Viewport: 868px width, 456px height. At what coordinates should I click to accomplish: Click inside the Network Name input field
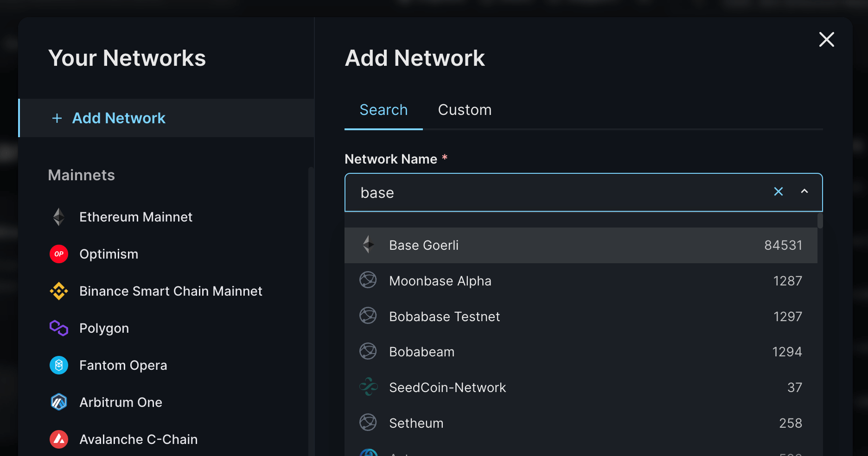[556, 193]
